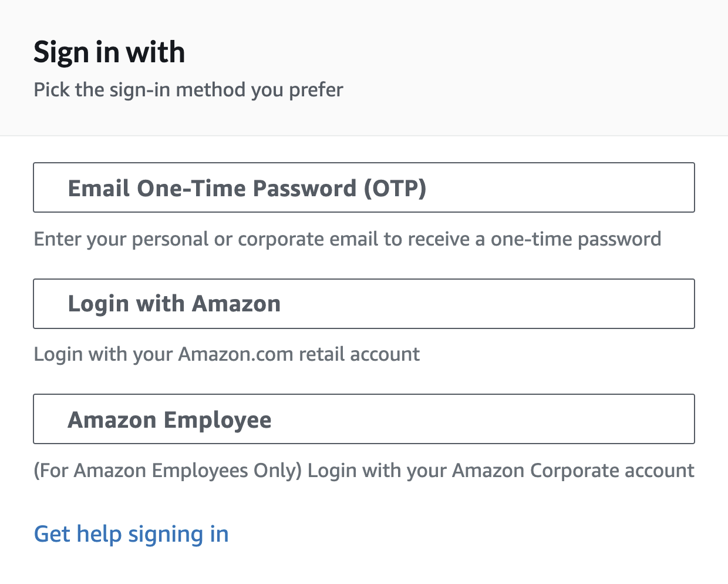
Task: Sign in as an Amazon employee
Action: 364,419
